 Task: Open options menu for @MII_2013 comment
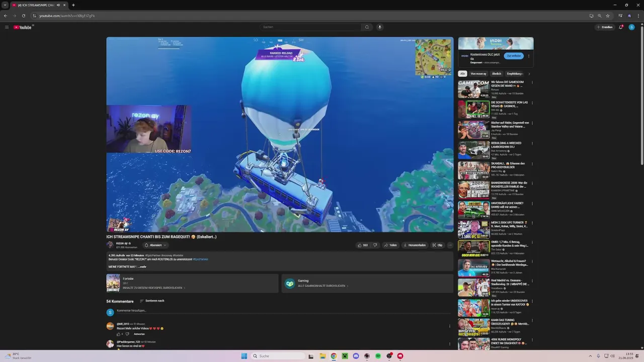point(450,326)
